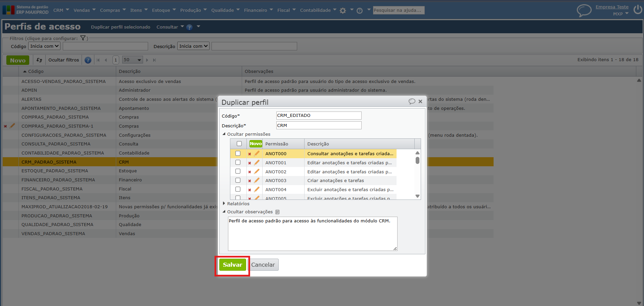The image size is (644, 306).
Task: Open the Vendas menu
Action: coord(85,10)
